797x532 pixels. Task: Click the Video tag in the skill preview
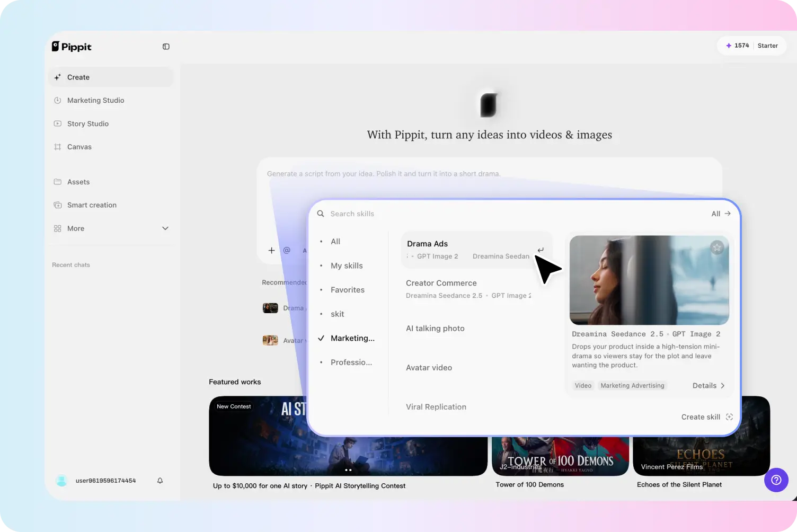583,386
